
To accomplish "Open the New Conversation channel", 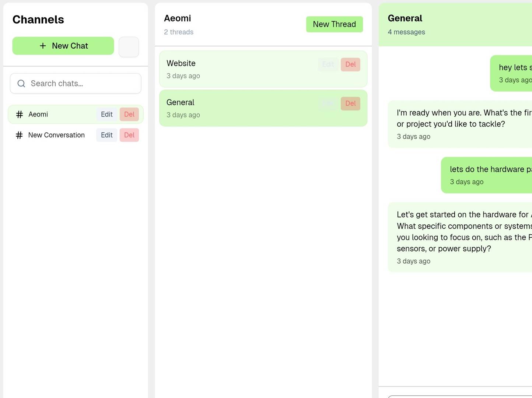I will point(56,135).
